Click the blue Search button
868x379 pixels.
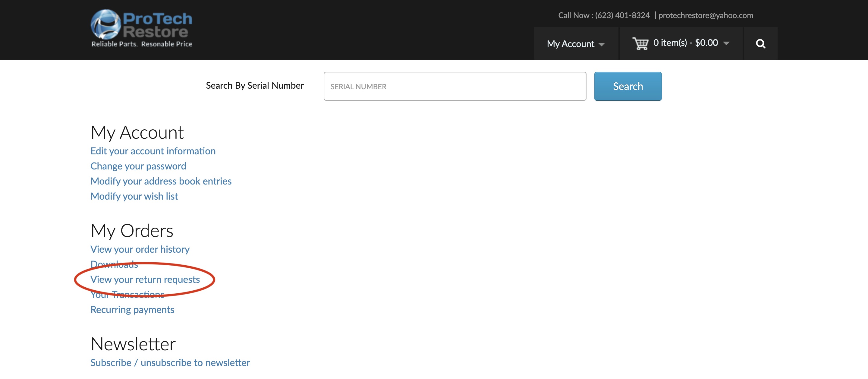click(628, 86)
